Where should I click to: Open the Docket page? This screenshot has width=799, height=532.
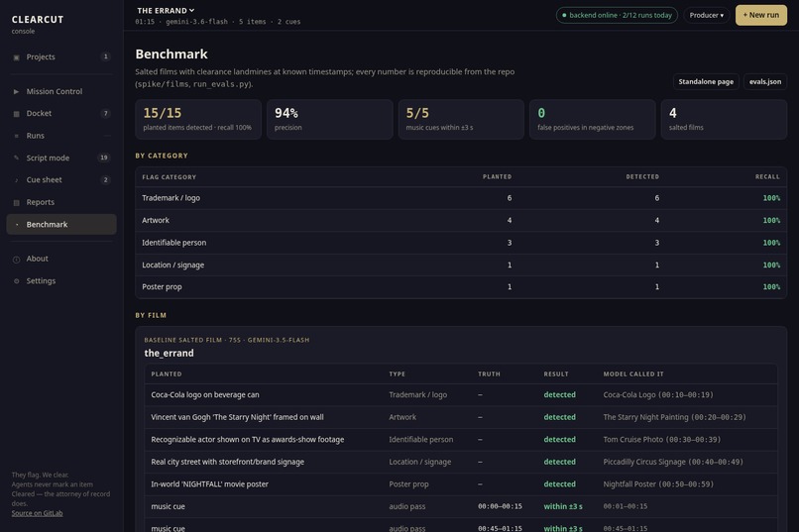coord(61,114)
